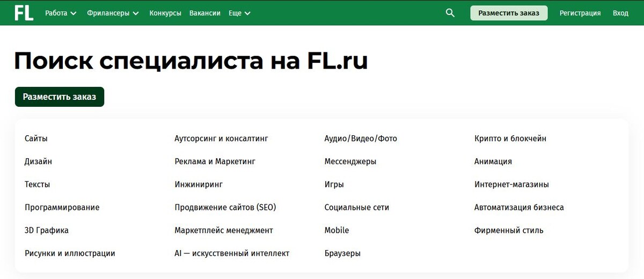Open the Тексты category
The image size is (644, 279).
37,185
